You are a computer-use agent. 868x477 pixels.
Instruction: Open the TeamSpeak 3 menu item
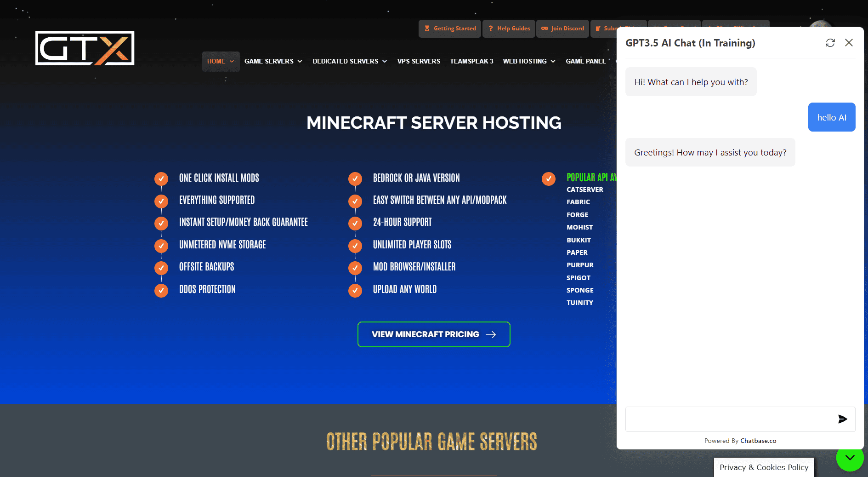click(471, 61)
